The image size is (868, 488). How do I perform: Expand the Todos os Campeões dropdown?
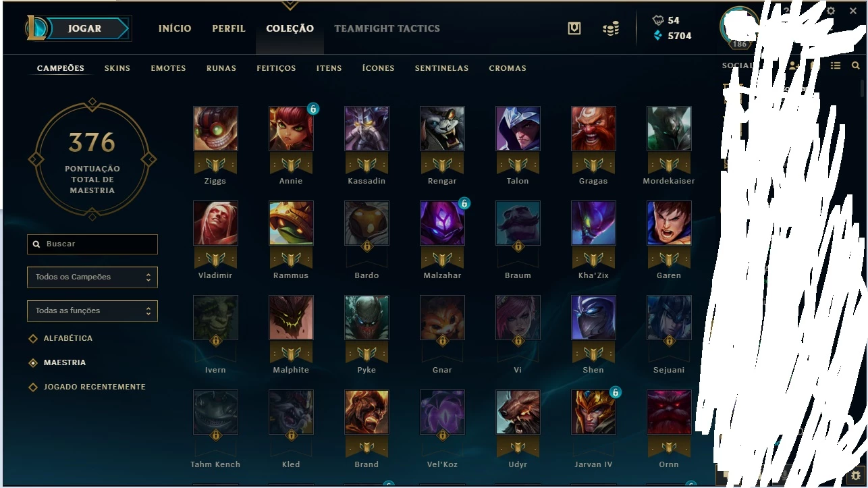(x=92, y=277)
